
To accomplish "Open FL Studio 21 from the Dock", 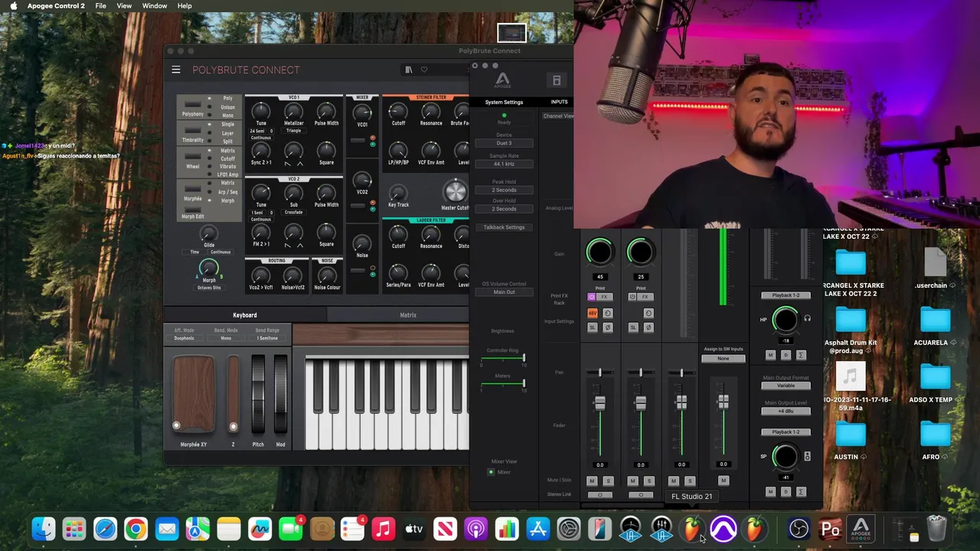I will [x=692, y=529].
